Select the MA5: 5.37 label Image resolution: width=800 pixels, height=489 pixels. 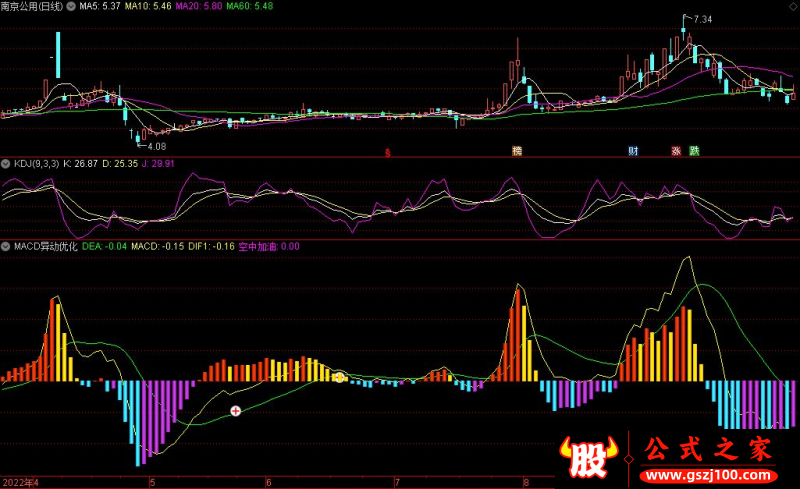(99, 6)
